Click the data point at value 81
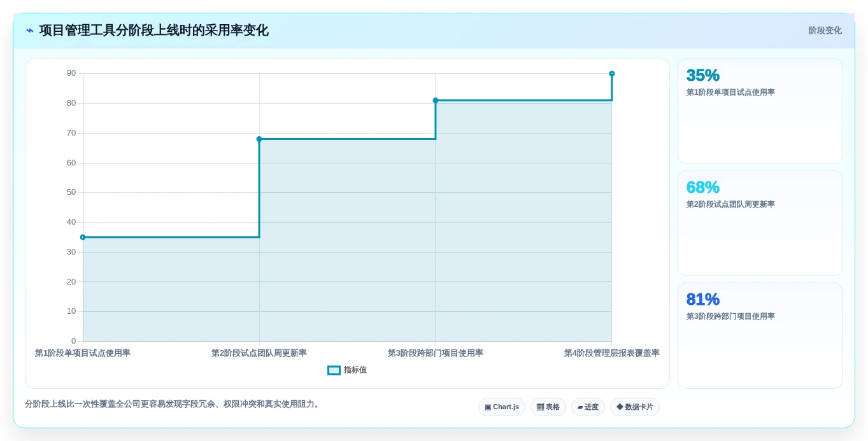The image size is (868, 441). pos(436,101)
